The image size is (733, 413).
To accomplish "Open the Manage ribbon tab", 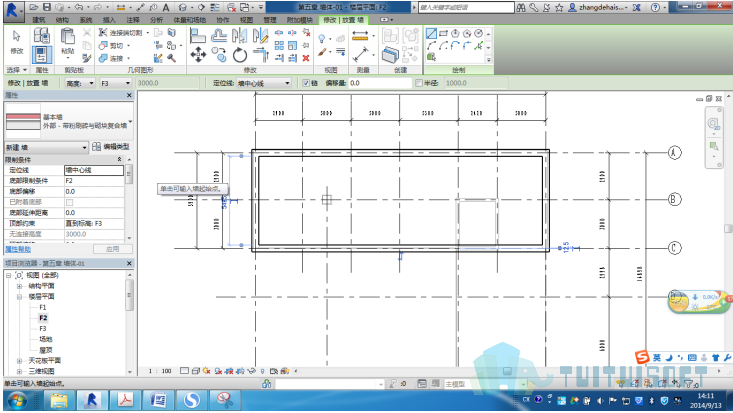I will click(x=270, y=20).
